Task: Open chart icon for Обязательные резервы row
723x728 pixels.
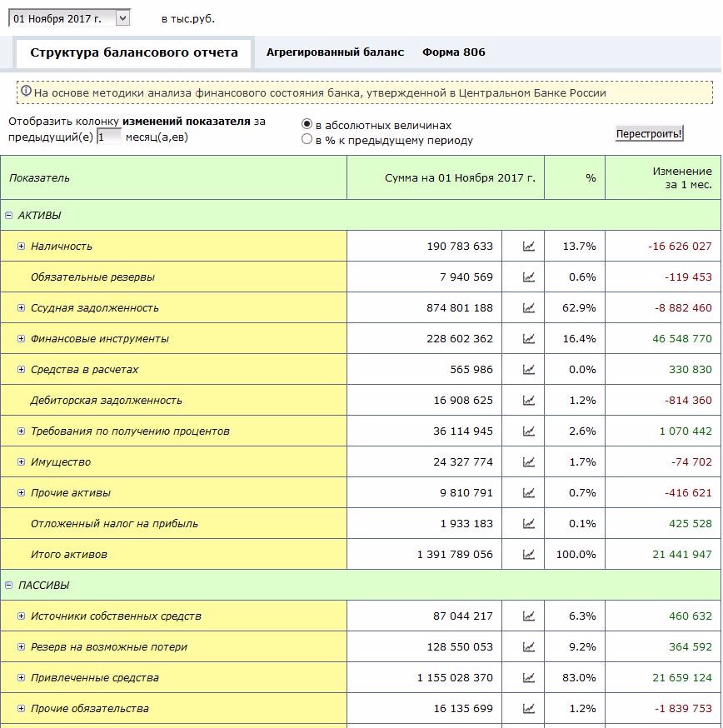Action: 528,277
